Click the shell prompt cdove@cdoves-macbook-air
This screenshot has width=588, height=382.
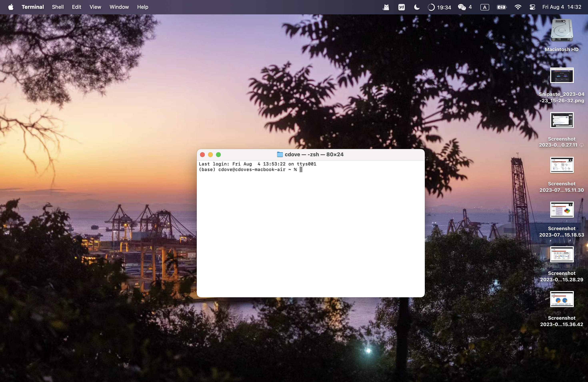pos(252,170)
